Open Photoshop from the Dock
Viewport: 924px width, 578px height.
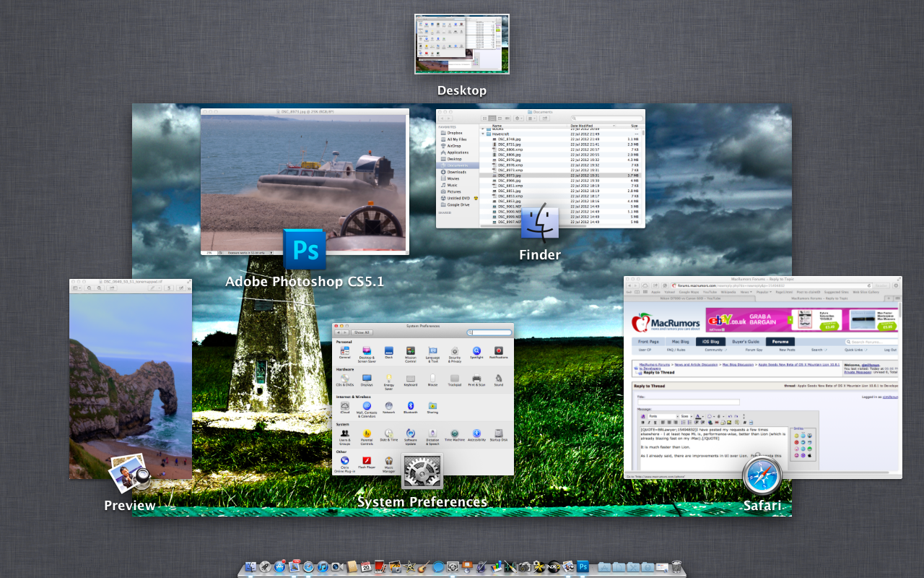coord(583,566)
